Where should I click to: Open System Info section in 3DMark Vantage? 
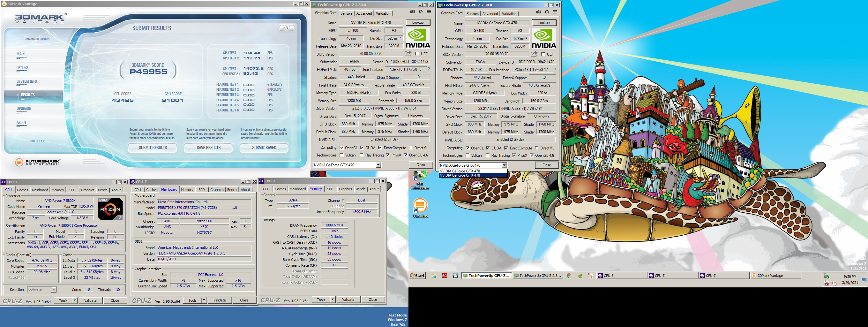click(x=26, y=81)
